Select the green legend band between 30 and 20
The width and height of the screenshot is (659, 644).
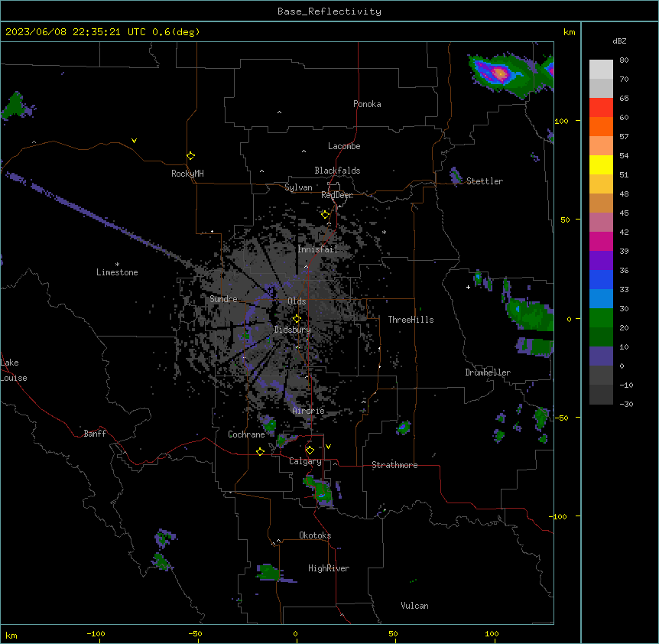(x=601, y=318)
